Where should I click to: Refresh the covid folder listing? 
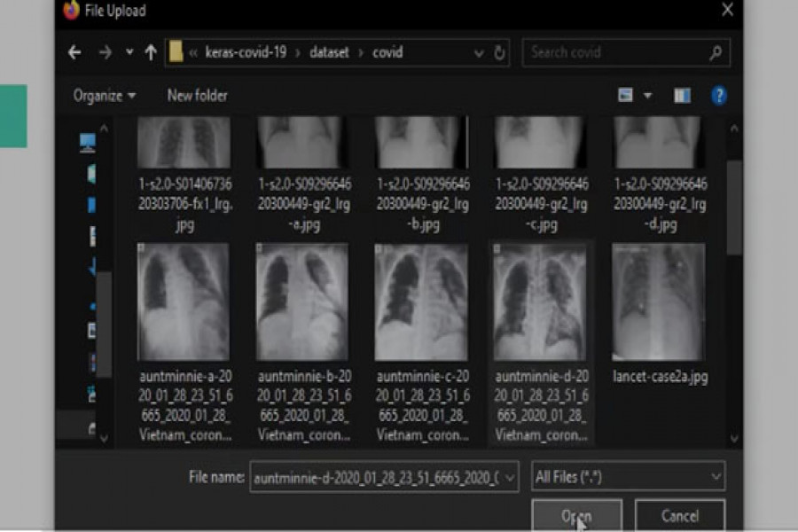tap(500, 52)
